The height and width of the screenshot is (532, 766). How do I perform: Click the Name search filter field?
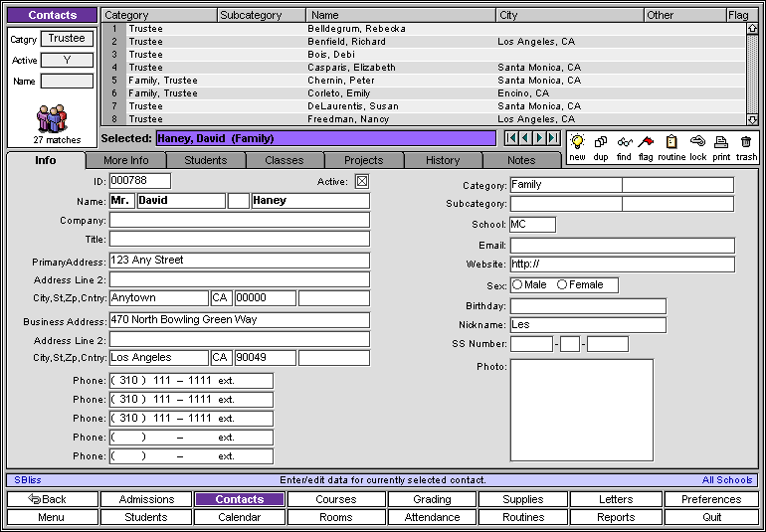pyautogui.click(x=67, y=82)
